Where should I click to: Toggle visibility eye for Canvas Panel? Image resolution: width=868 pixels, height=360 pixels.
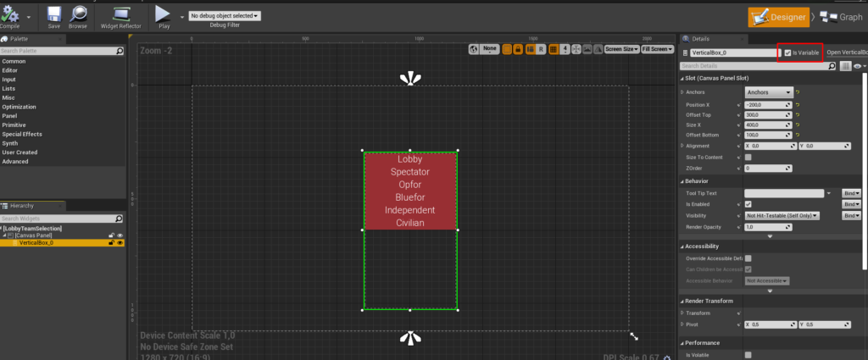[120, 235]
